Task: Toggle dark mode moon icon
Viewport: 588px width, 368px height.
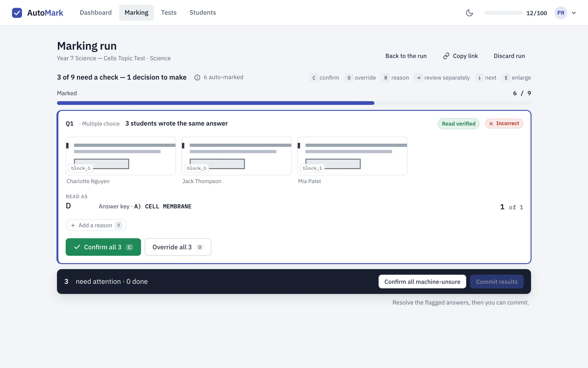Action: click(x=469, y=13)
